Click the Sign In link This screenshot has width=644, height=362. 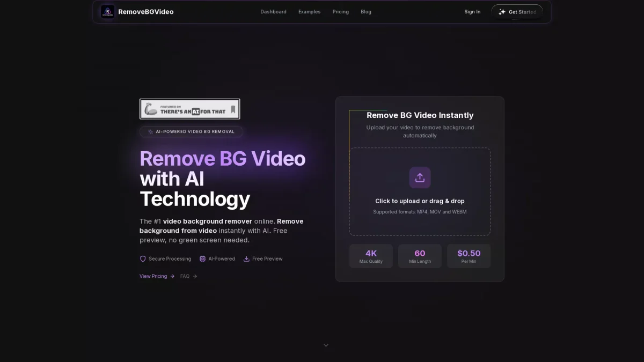[472, 12]
